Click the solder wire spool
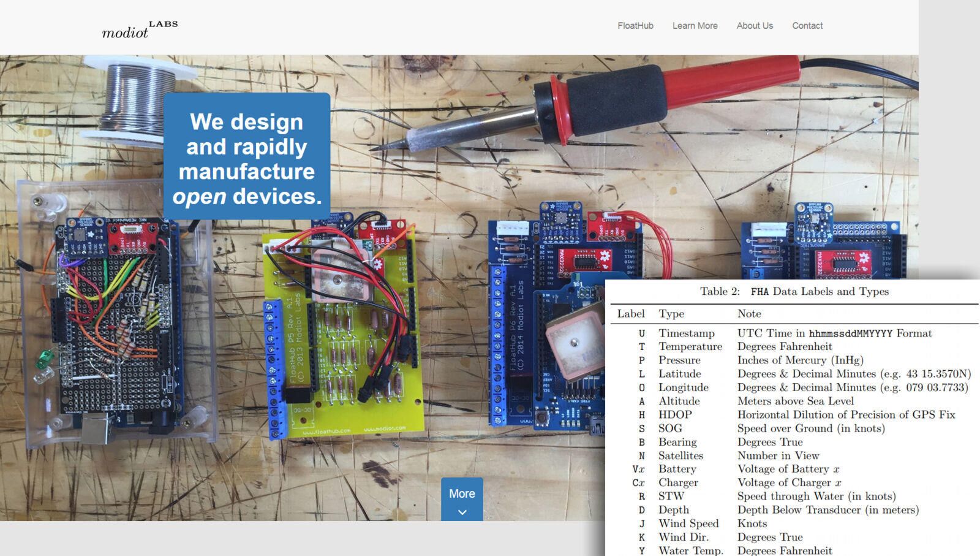 tap(138, 98)
